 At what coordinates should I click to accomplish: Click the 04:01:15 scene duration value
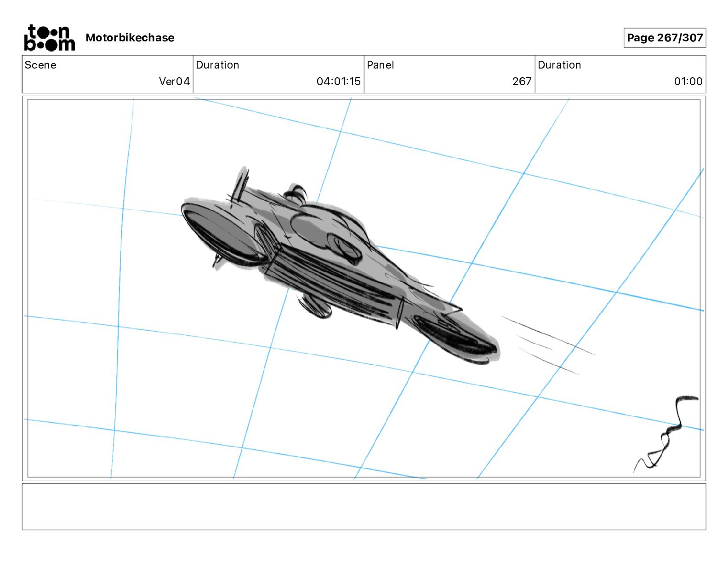pos(338,81)
